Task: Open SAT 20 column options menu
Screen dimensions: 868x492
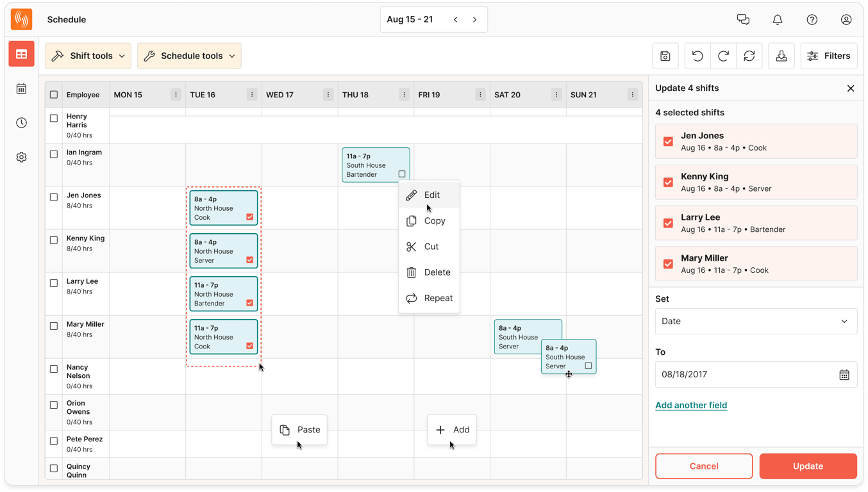Action: (556, 95)
